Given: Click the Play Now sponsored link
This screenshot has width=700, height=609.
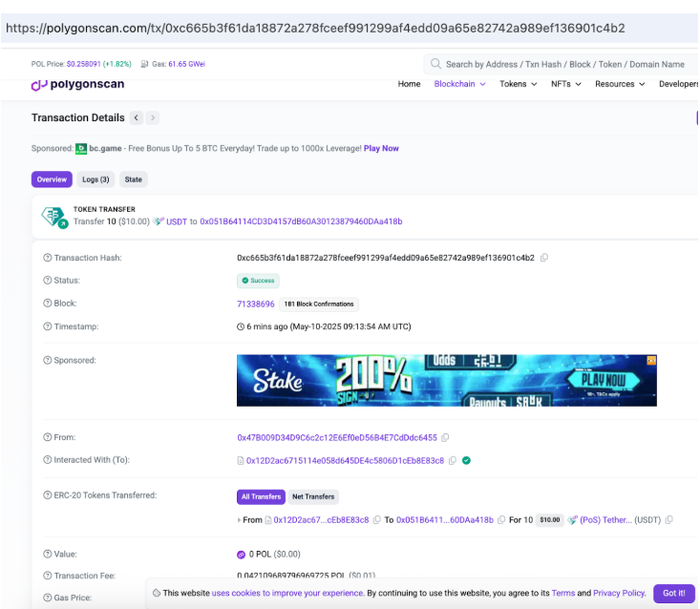Looking at the screenshot, I should coord(381,149).
